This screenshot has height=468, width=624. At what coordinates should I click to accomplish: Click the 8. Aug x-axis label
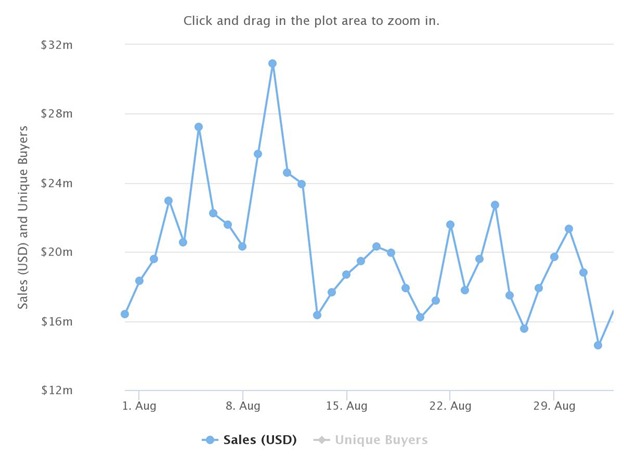tap(243, 406)
